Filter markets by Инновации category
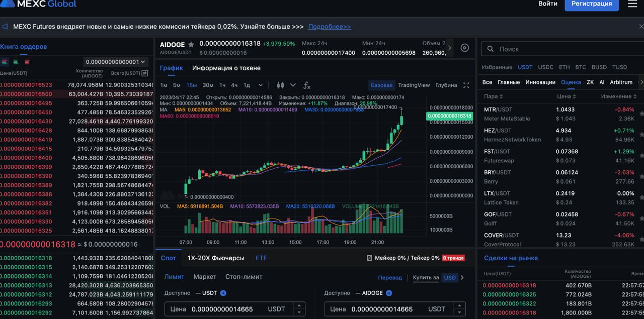644x319 pixels. [540, 82]
